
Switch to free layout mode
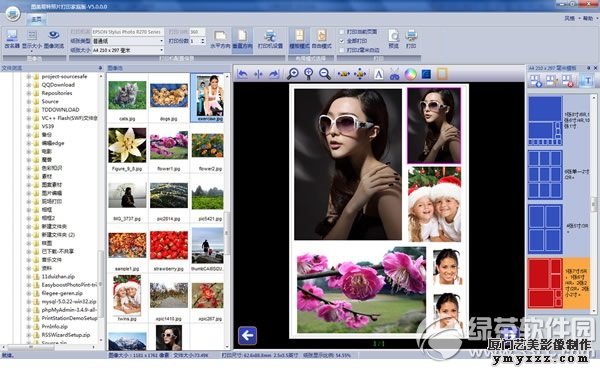pos(321,39)
